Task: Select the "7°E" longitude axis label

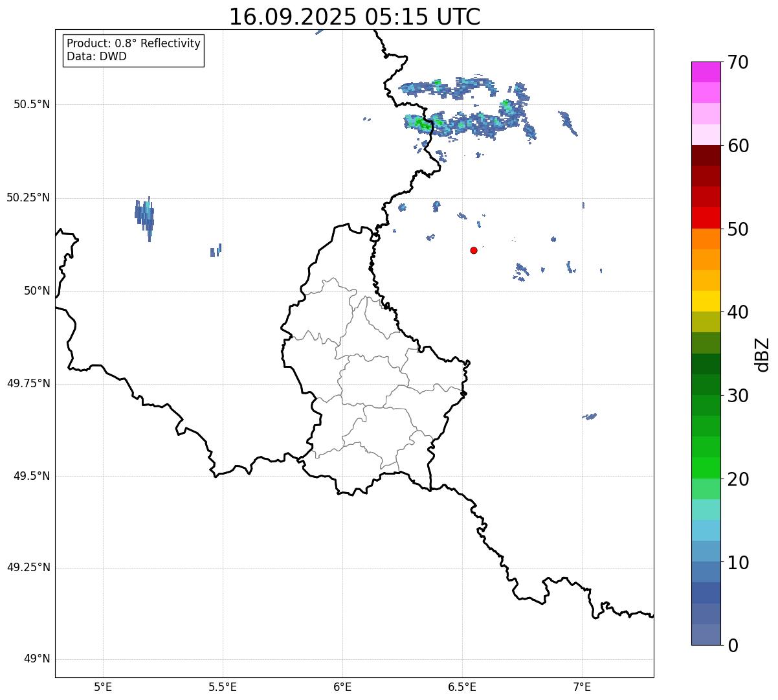Action: pyautogui.click(x=582, y=686)
